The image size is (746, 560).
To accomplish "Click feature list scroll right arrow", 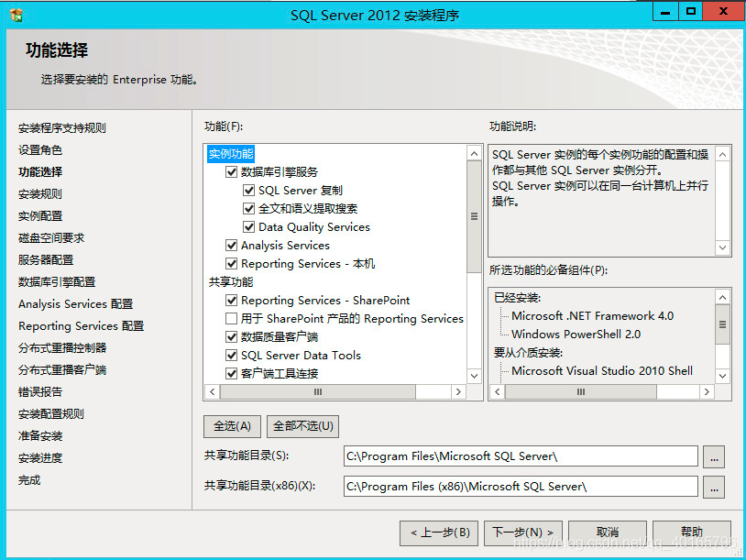I will (x=458, y=391).
